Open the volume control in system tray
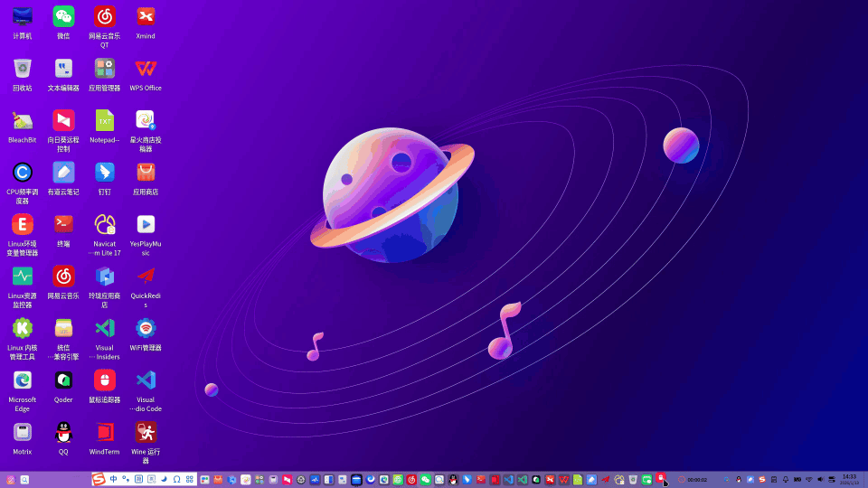Viewport: 868px width, 488px height. [x=820, y=479]
